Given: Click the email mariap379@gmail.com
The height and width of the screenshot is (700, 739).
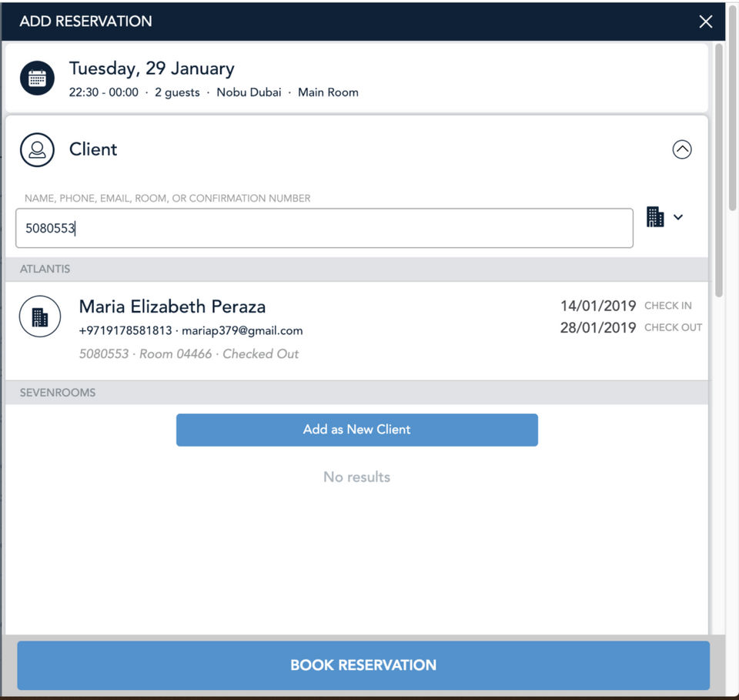Looking at the screenshot, I should [242, 331].
